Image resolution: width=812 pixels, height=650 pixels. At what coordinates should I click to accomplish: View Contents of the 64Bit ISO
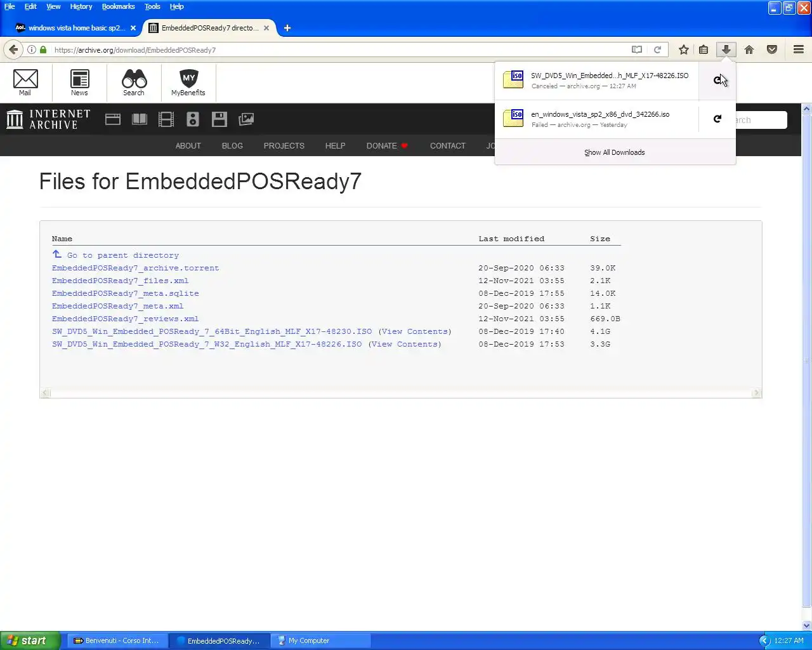[x=415, y=331]
